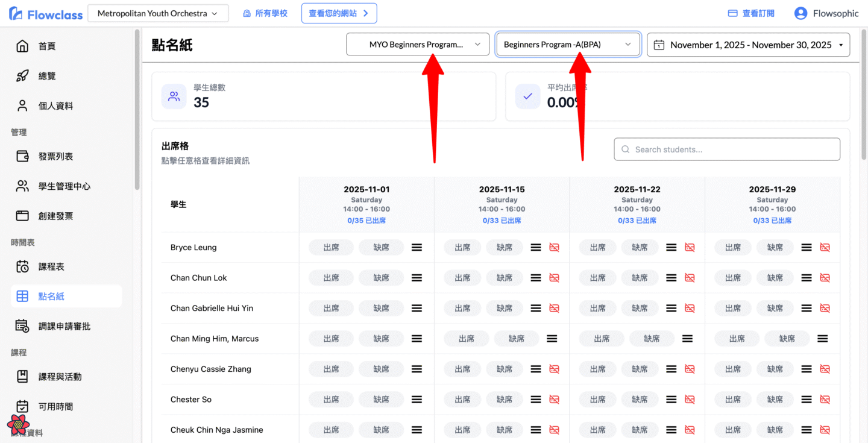Click red no-card icon for Chenyu Cassie Zhang on 2025-11-22
The width and height of the screenshot is (868, 443).
[x=690, y=369]
